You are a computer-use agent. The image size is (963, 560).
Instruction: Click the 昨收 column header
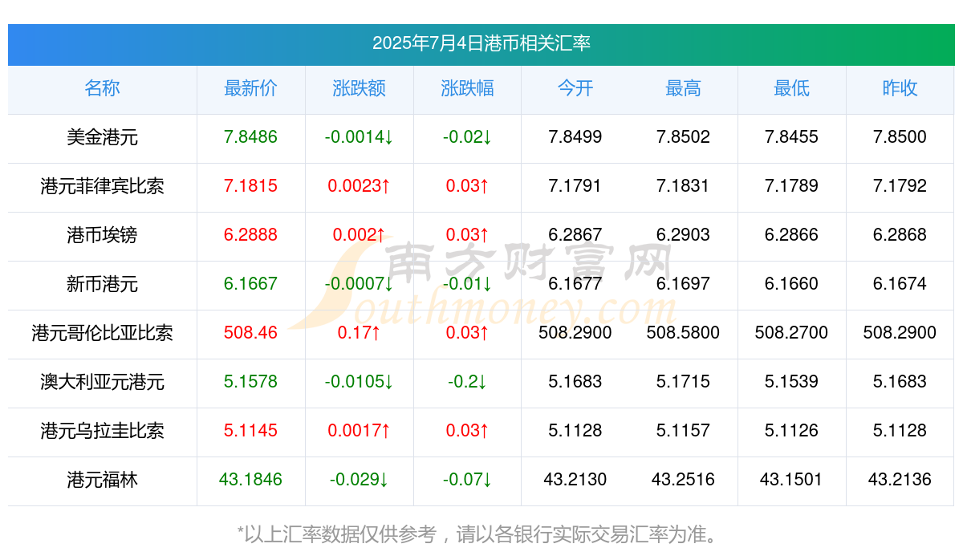900,88
